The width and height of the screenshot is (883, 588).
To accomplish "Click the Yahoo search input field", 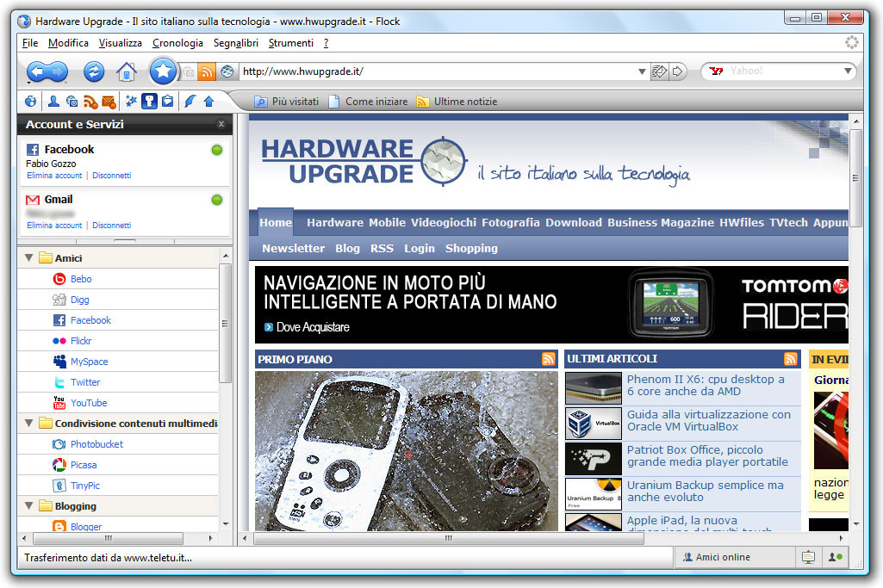I will pos(783,71).
